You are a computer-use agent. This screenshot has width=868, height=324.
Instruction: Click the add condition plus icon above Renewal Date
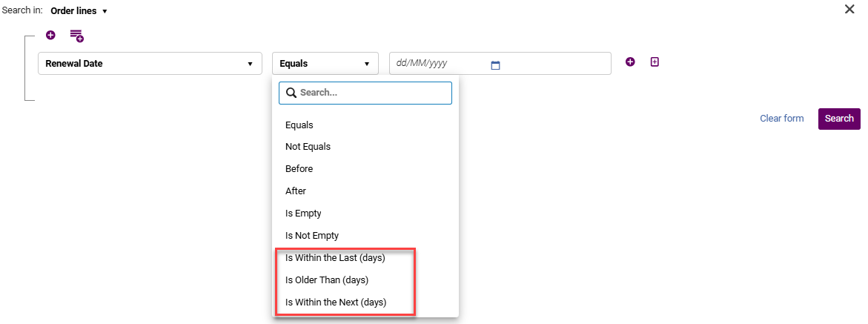pos(50,35)
